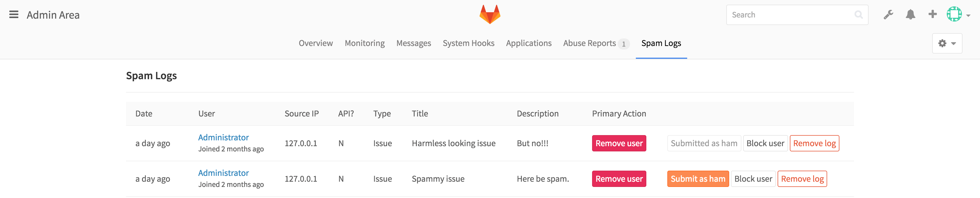This screenshot has width=980, height=198.
Task: Block user on the Spammy issue row
Action: tap(753, 178)
